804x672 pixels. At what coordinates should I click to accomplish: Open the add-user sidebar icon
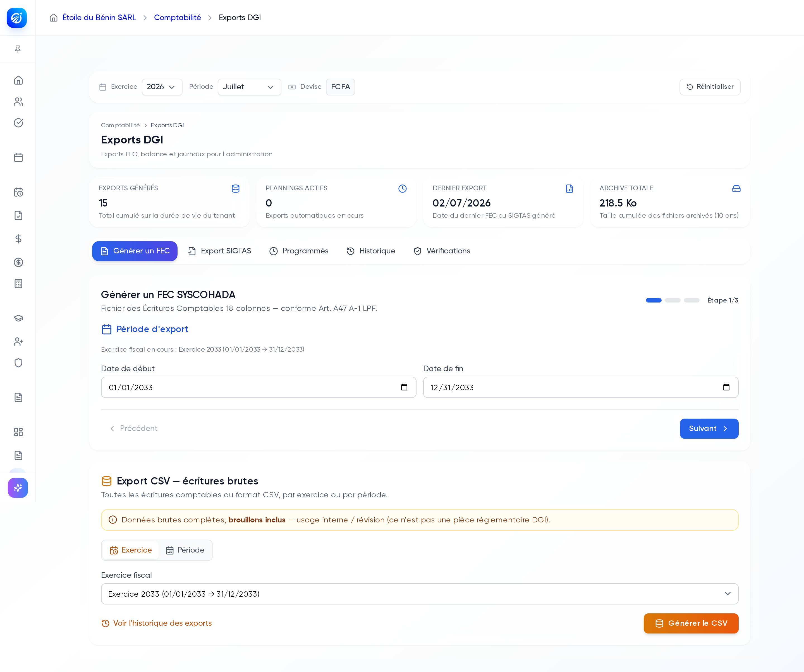18,341
